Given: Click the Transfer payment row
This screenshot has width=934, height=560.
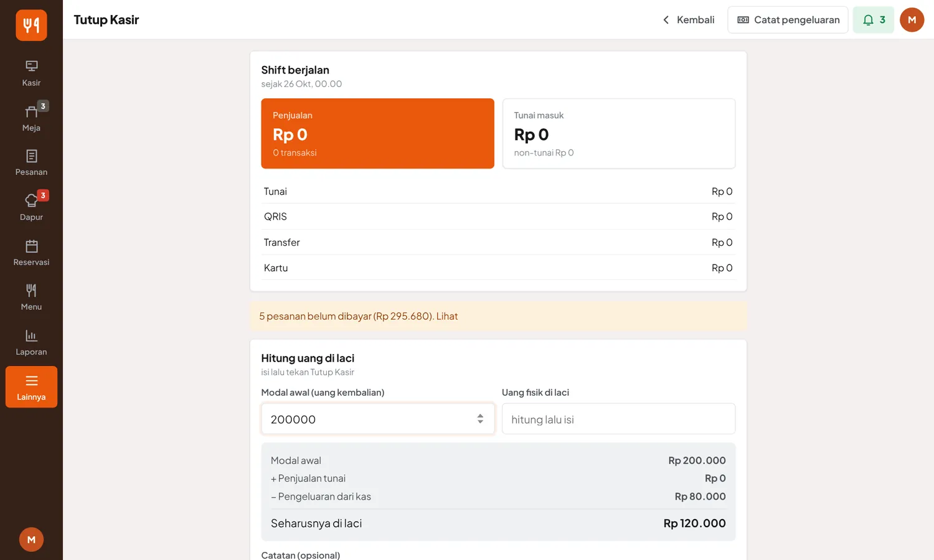Looking at the screenshot, I should [498, 242].
